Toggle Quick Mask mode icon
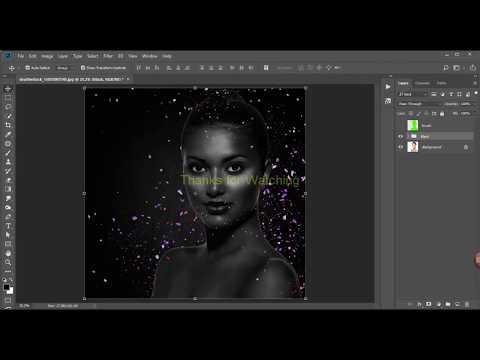Image resolution: width=480 pixels, height=360 pixels. [8, 301]
